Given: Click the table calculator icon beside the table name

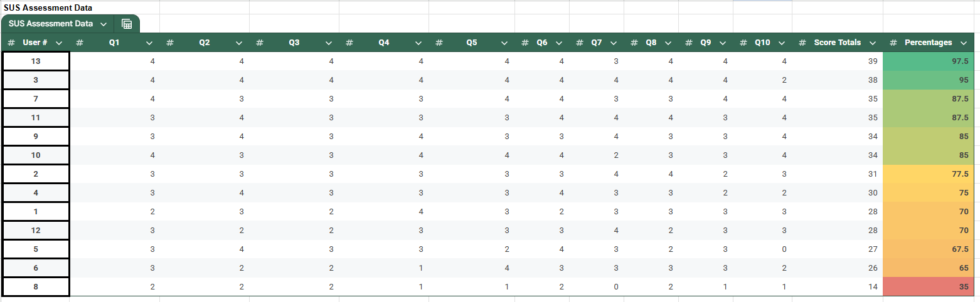Looking at the screenshot, I should 127,24.
